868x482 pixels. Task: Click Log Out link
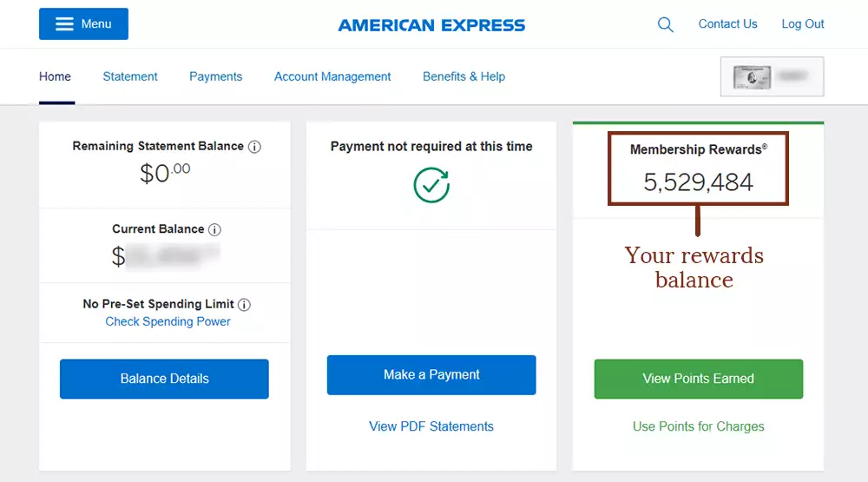tap(803, 24)
